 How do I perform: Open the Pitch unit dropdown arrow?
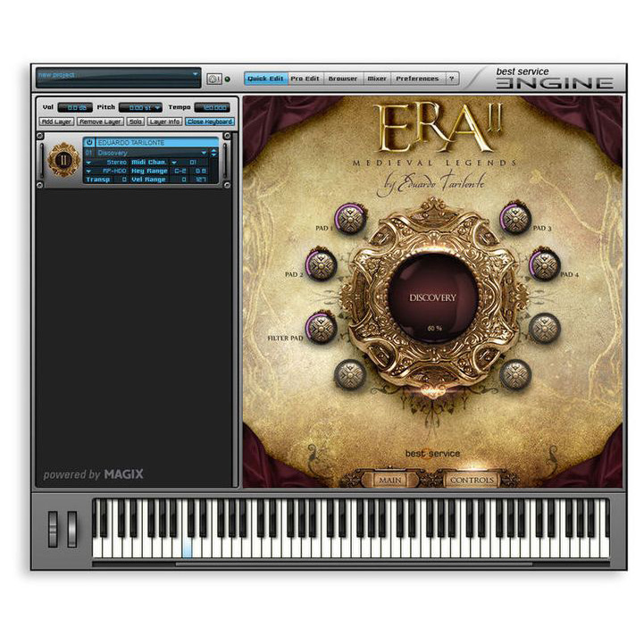[x=157, y=107]
